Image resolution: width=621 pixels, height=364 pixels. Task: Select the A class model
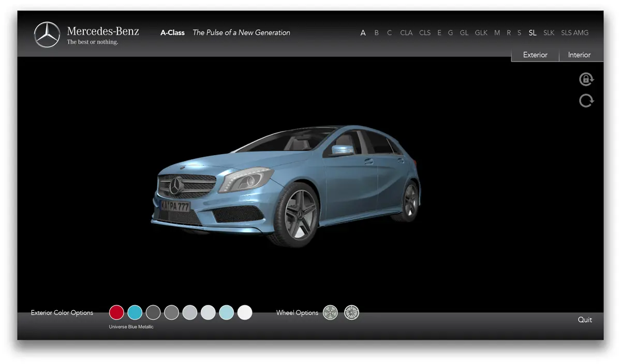click(x=363, y=33)
